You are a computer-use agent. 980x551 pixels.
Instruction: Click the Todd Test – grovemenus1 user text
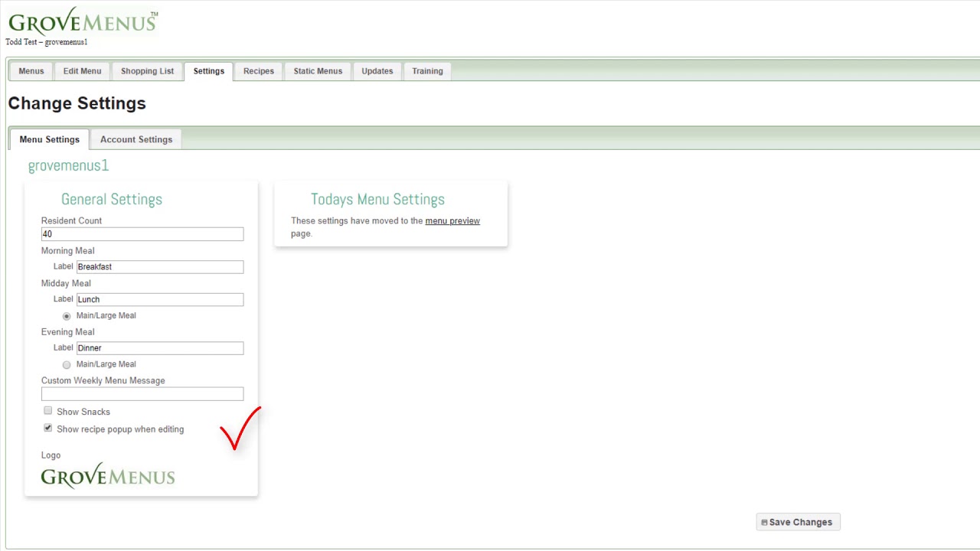click(47, 42)
